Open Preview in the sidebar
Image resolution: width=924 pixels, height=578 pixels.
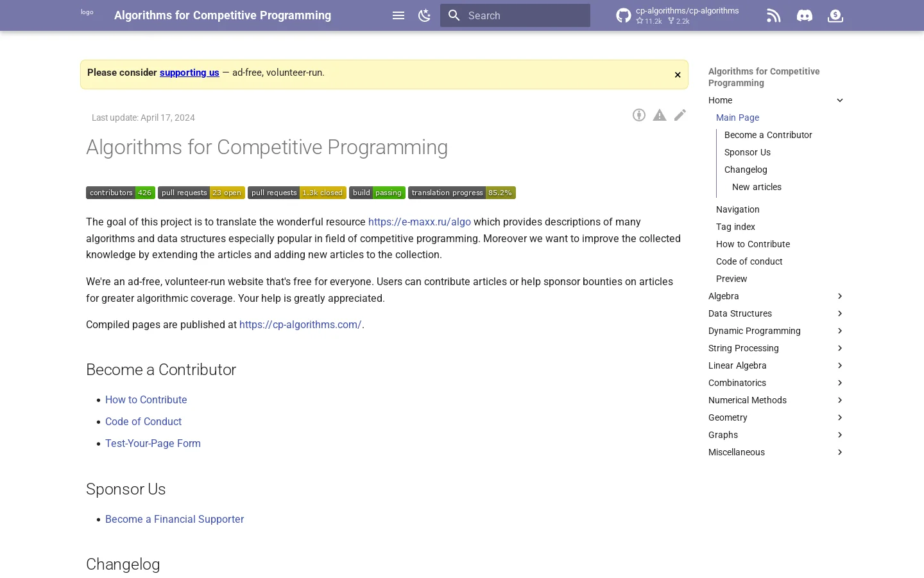click(732, 279)
